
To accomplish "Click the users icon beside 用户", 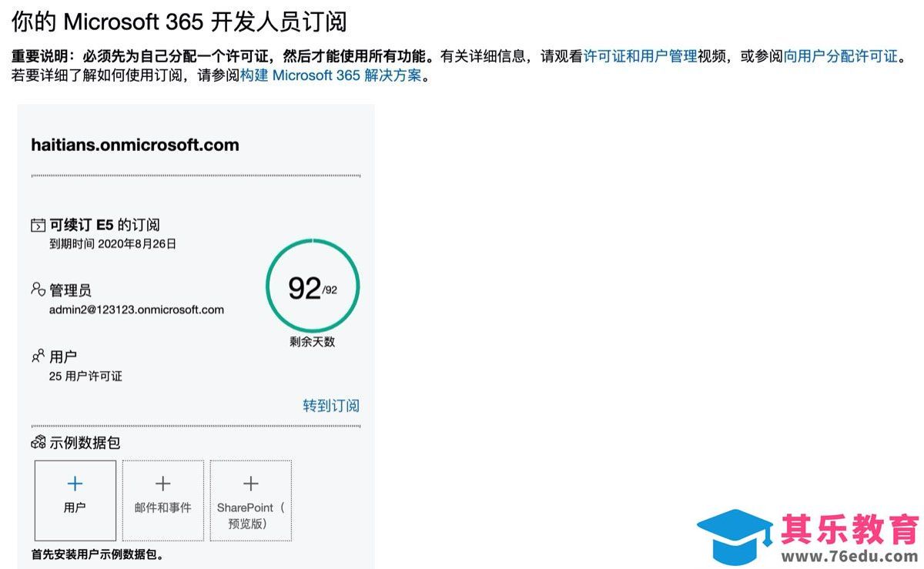I will coord(38,356).
